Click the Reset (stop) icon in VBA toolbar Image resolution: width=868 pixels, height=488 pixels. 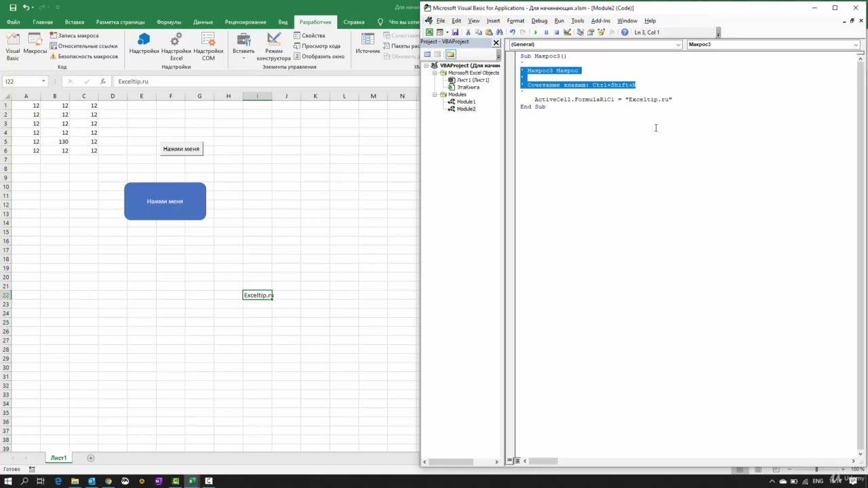(557, 32)
